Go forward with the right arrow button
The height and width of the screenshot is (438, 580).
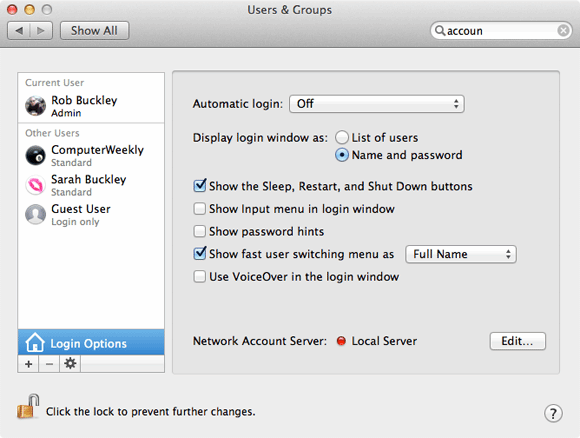coord(41,30)
